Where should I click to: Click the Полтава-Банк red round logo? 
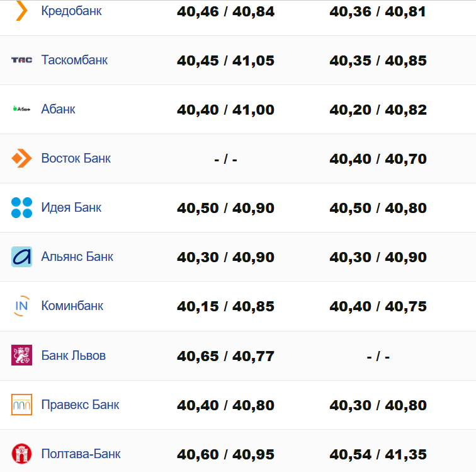21,454
